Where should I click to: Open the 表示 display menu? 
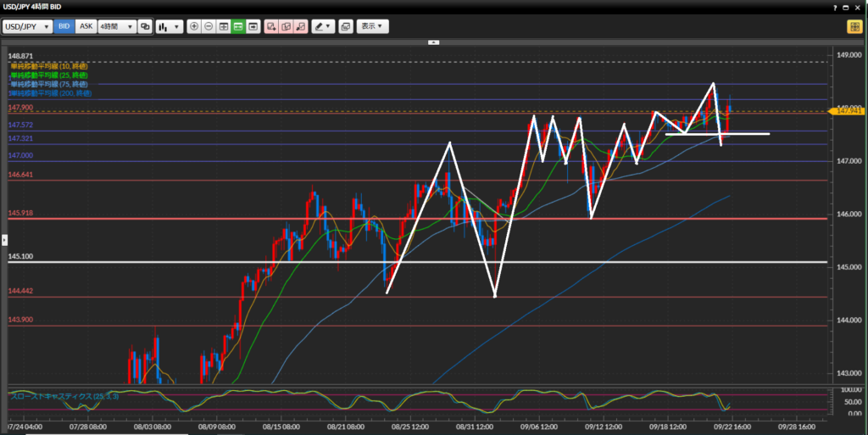click(372, 26)
